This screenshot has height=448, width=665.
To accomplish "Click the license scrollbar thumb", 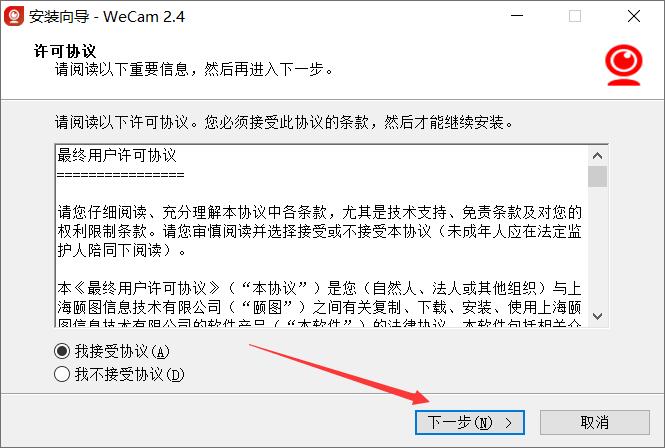I will pyautogui.click(x=598, y=176).
